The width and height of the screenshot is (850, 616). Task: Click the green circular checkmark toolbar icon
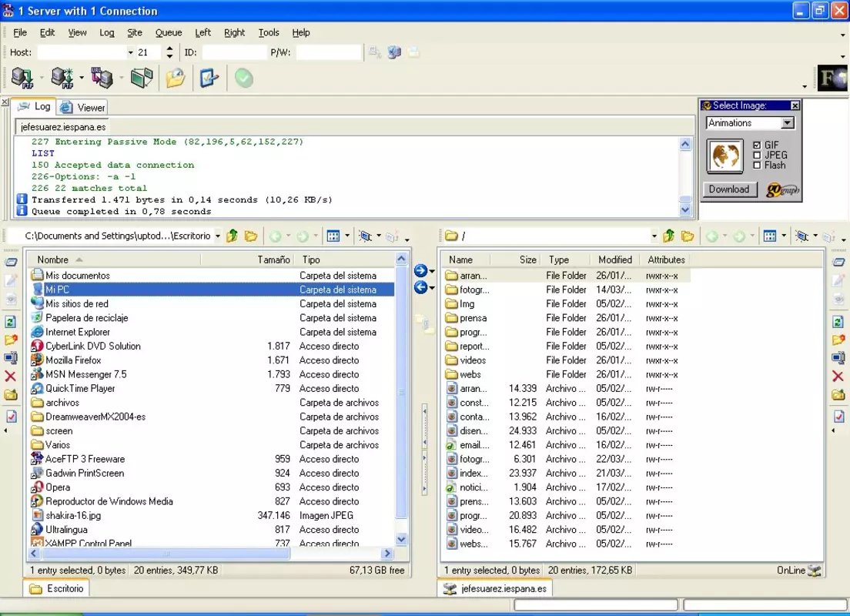pyautogui.click(x=244, y=78)
